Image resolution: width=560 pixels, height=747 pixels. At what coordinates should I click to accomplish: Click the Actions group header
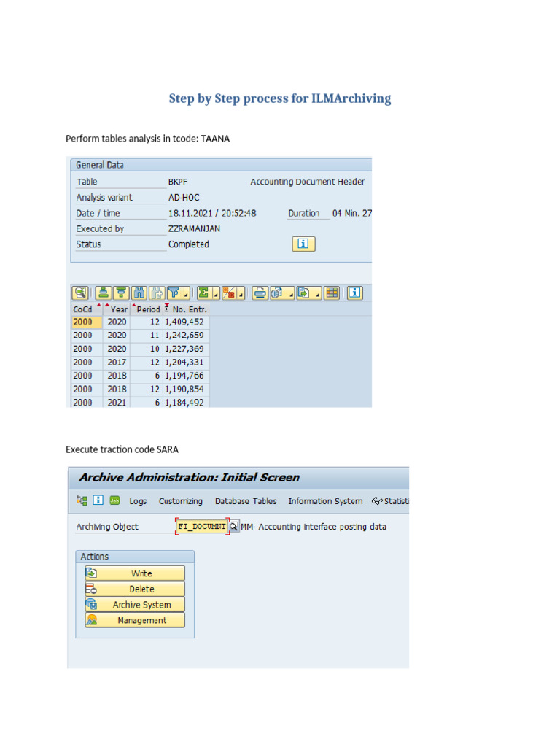135,557
